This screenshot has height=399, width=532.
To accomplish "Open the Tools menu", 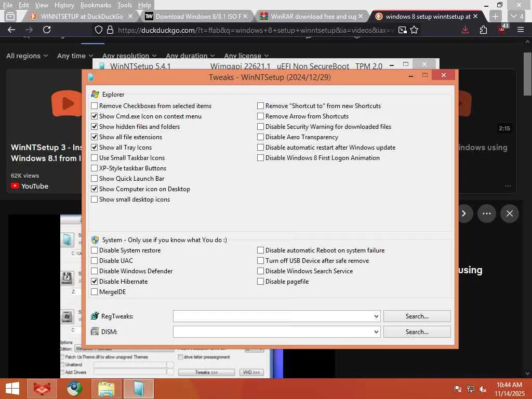I will [x=125, y=5].
